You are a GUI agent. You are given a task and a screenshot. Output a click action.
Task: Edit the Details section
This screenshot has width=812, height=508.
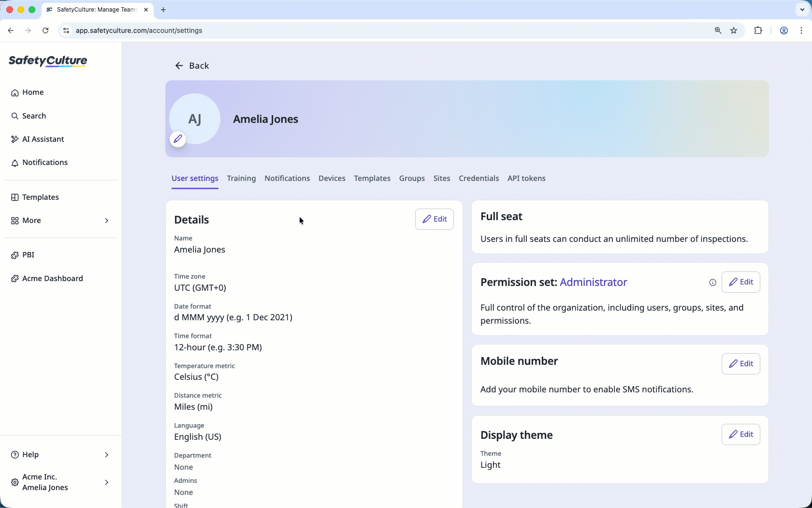coord(435,219)
